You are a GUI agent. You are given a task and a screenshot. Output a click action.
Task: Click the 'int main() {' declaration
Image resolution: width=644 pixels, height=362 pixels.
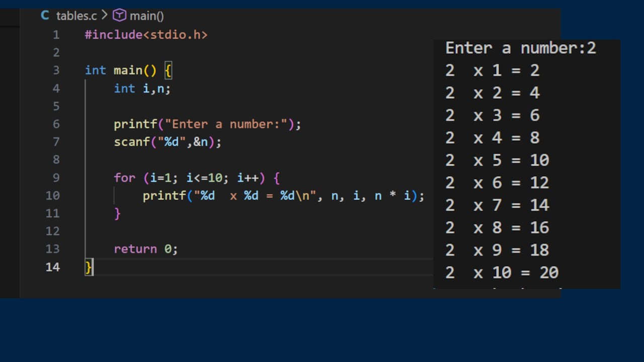[x=128, y=70]
